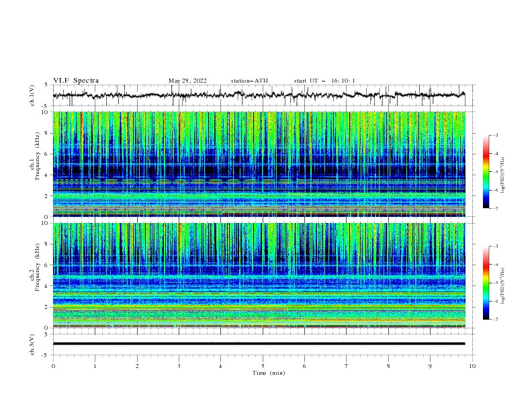Click the "ch.1(V)" waveform axis label
The width and height of the screenshot is (532, 411).
pos(32,95)
